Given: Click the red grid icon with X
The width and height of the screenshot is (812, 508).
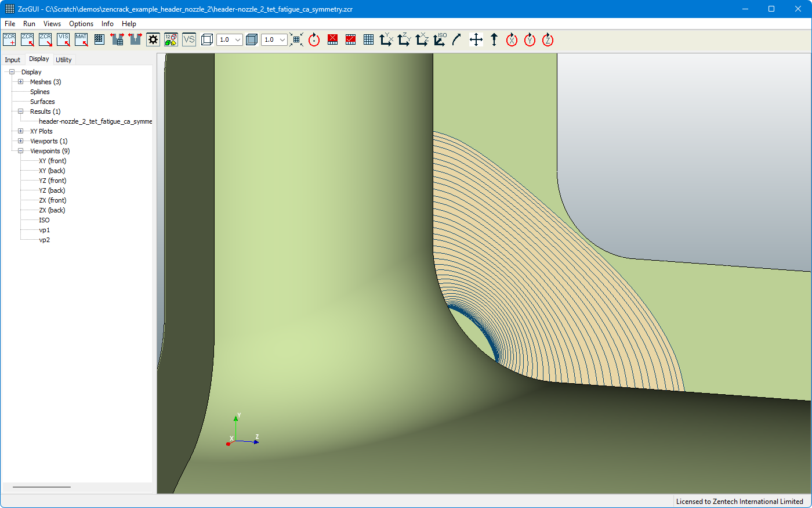Looking at the screenshot, I should click(x=332, y=39).
